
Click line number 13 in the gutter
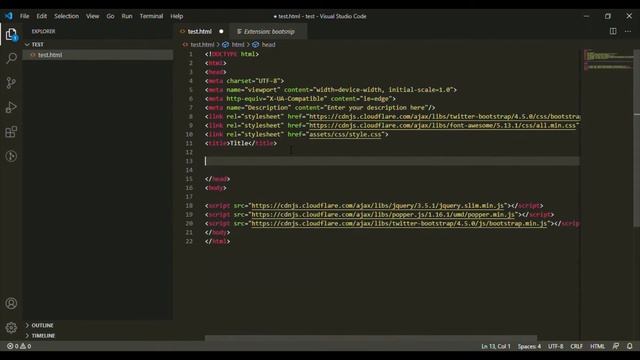tap(189, 161)
